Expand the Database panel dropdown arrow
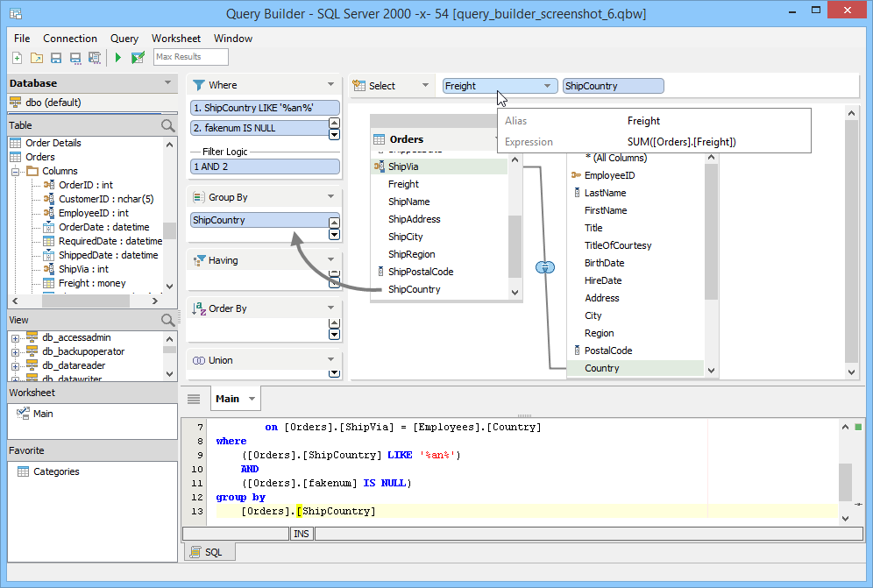This screenshot has height=588, width=873. click(x=167, y=83)
